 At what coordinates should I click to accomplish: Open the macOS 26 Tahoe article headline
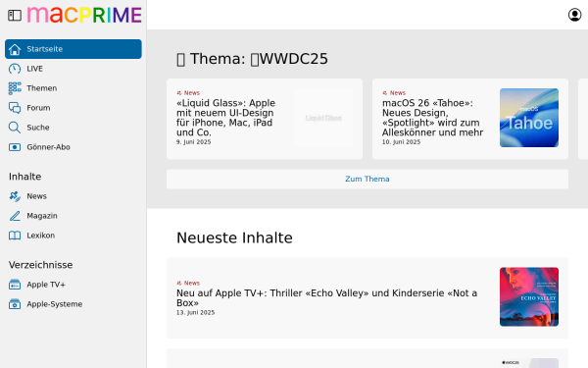pos(432,118)
